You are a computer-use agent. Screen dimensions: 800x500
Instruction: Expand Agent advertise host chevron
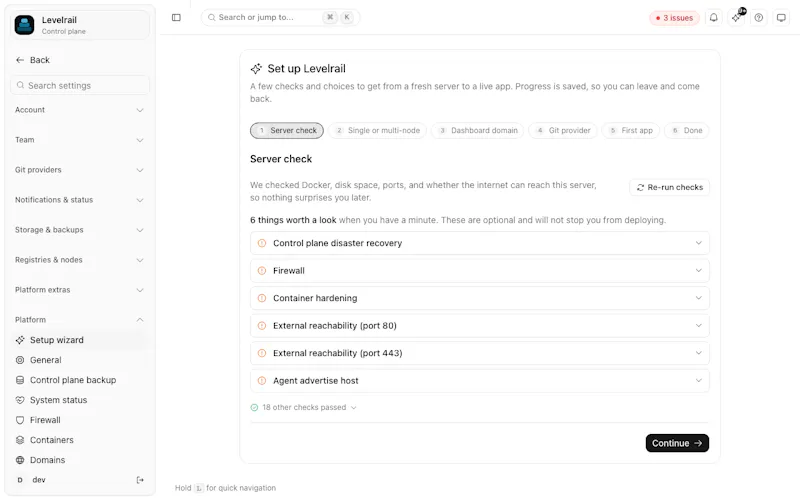coord(698,381)
